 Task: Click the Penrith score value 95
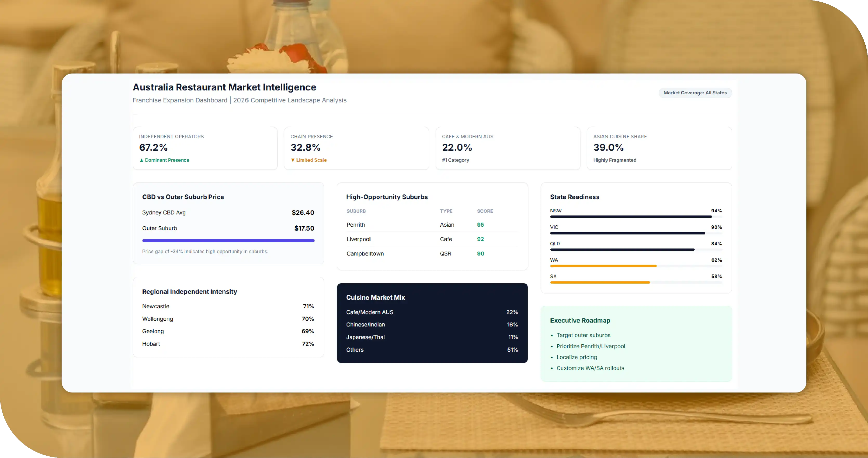tap(480, 225)
